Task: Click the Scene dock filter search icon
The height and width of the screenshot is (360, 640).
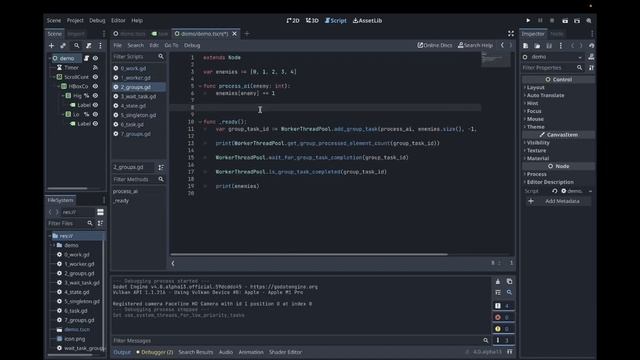Action: click(x=76, y=46)
